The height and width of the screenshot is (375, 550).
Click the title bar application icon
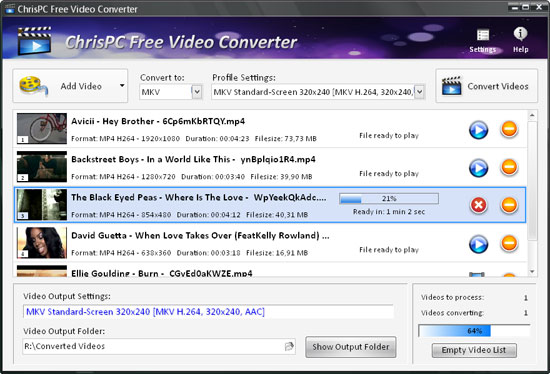10,8
